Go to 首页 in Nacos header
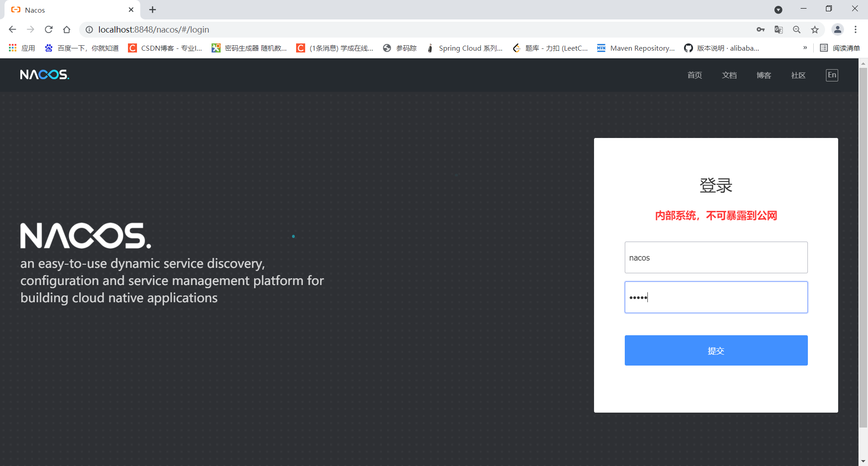 (x=695, y=75)
